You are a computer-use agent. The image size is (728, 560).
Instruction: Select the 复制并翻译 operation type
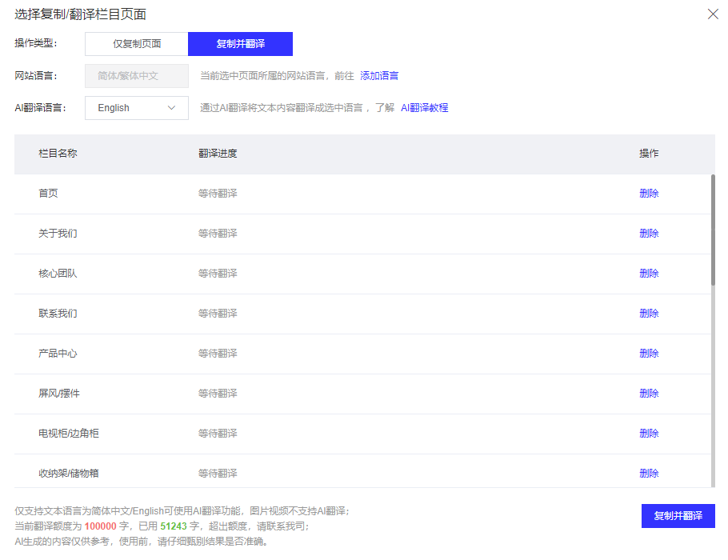pyautogui.click(x=240, y=44)
